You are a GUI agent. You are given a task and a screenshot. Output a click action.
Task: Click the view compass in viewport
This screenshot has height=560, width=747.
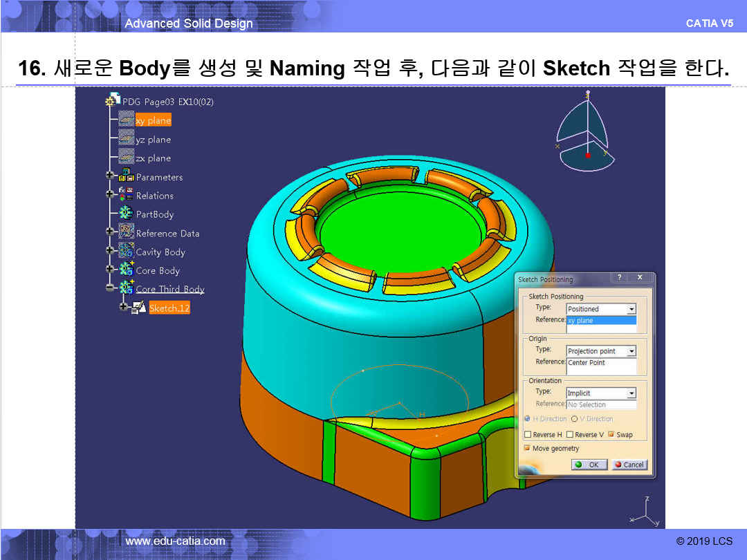tap(586, 131)
